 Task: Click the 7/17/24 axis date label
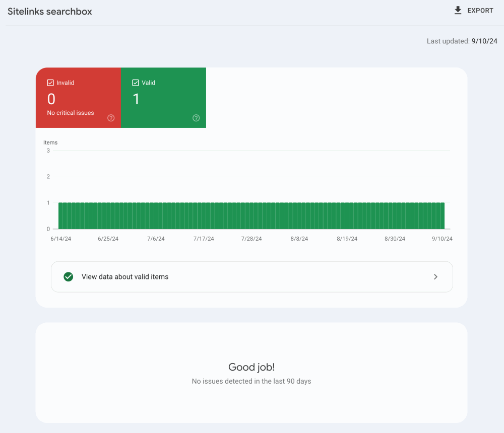[x=204, y=239]
